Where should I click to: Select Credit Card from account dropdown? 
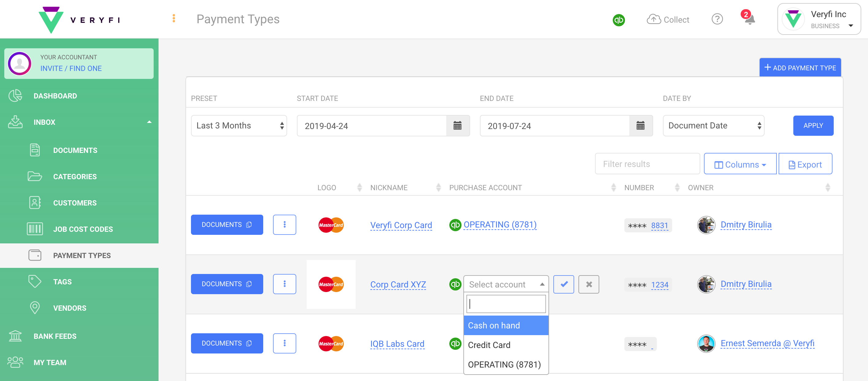pos(489,345)
